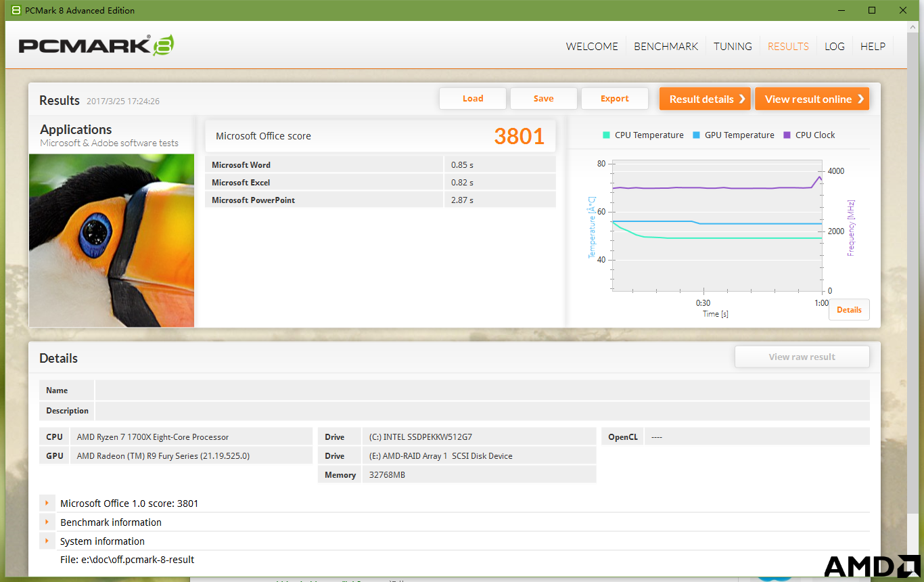The height and width of the screenshot is (582, 924).
Task: Expand Benchmark information section
Action: 47,522
